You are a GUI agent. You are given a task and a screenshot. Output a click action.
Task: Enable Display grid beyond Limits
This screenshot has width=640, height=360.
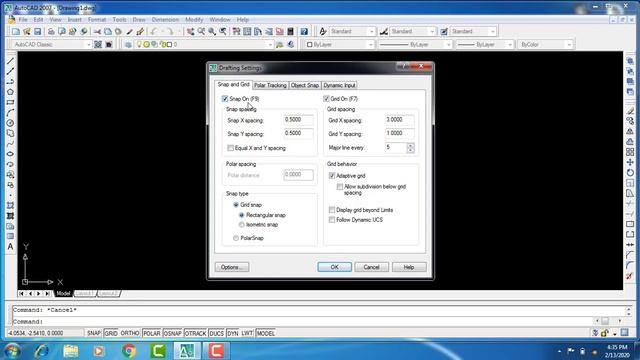tap(332, 210)
